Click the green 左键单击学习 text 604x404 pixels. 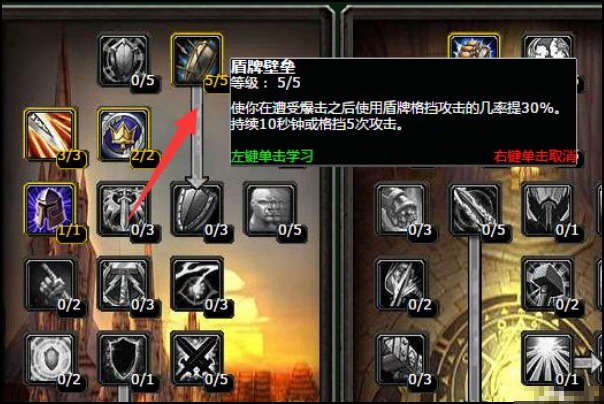point(272,156)
